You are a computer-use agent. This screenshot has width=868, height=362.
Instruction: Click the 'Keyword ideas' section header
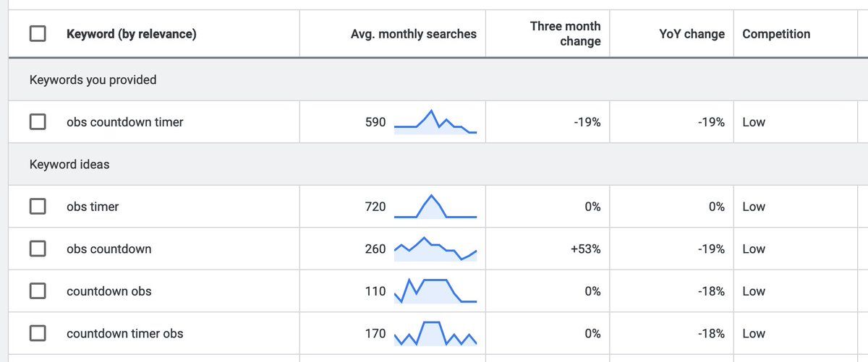69,165
